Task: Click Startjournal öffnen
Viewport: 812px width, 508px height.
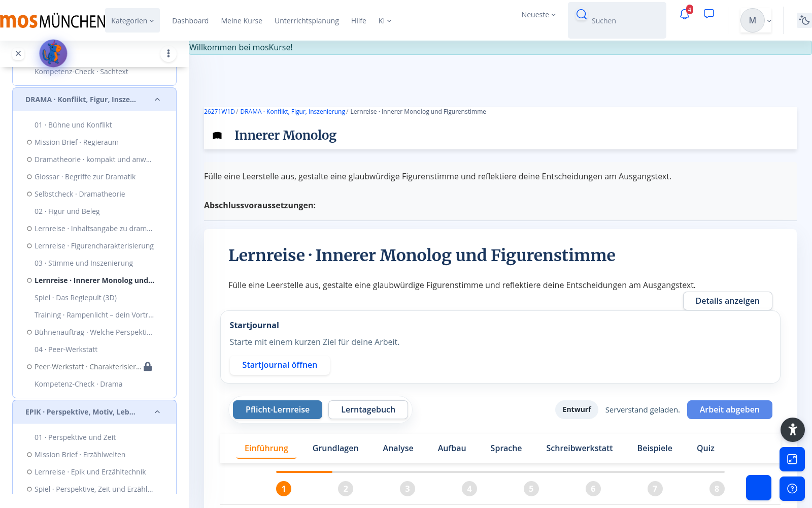Action: click(280, 365)
